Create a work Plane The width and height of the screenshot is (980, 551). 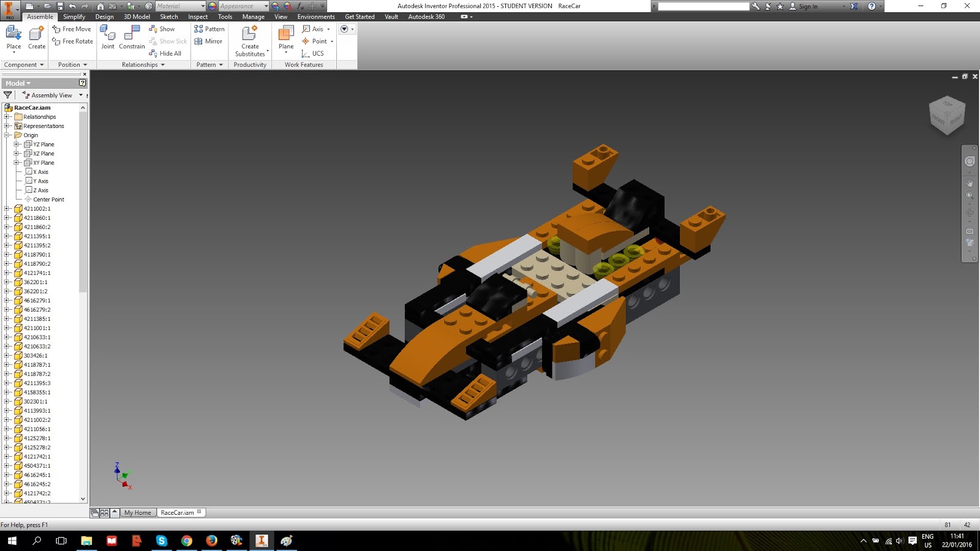(x=286, y=38)
